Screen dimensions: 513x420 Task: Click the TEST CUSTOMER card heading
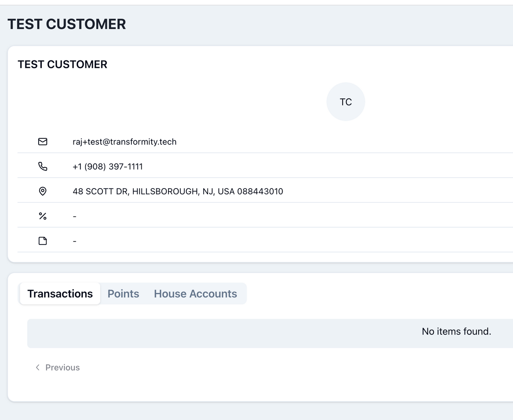pyautogui.click(x=62, y=64)
